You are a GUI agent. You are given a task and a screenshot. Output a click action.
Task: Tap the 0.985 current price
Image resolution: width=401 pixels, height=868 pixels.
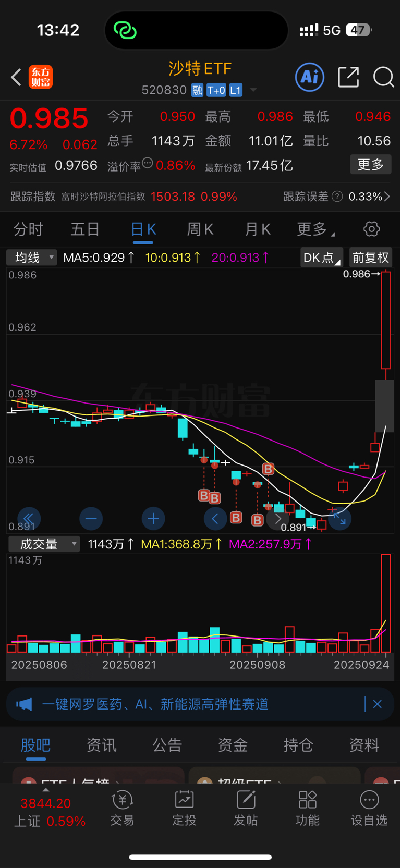tap(49, 118)
